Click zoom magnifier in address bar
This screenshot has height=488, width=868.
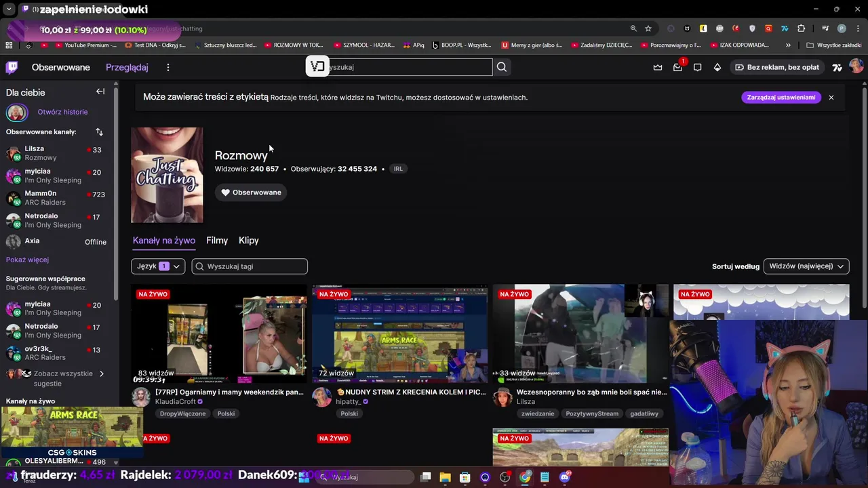pos(633,28)
